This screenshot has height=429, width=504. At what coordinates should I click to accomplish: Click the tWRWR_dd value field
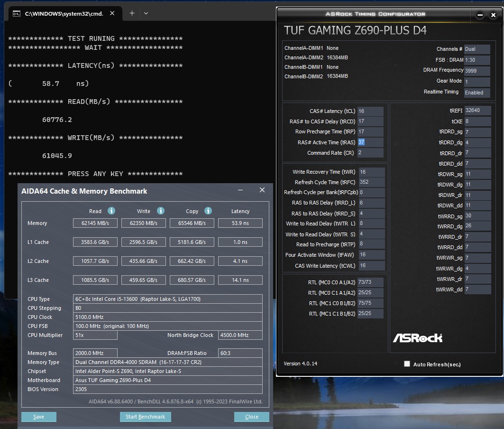[x=477, y=289]
